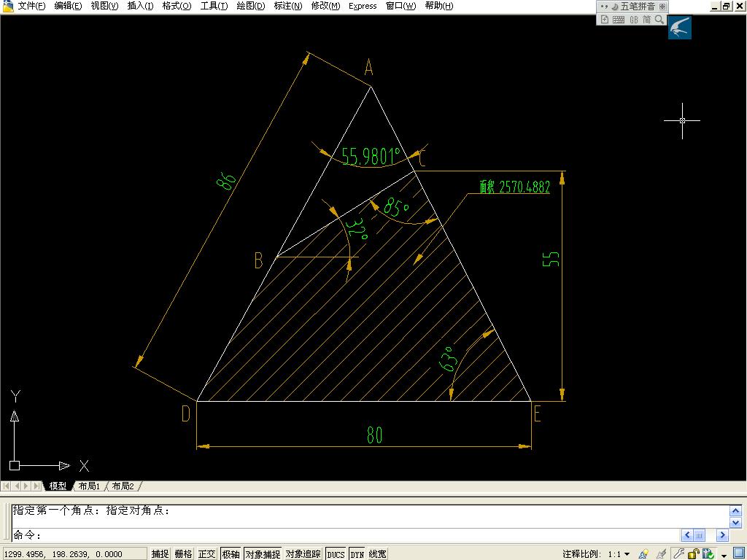Toggle 对象捕捉 object snap
This screenshot has height=560, width=747.
pyautogui.click(x=263, y=554)
